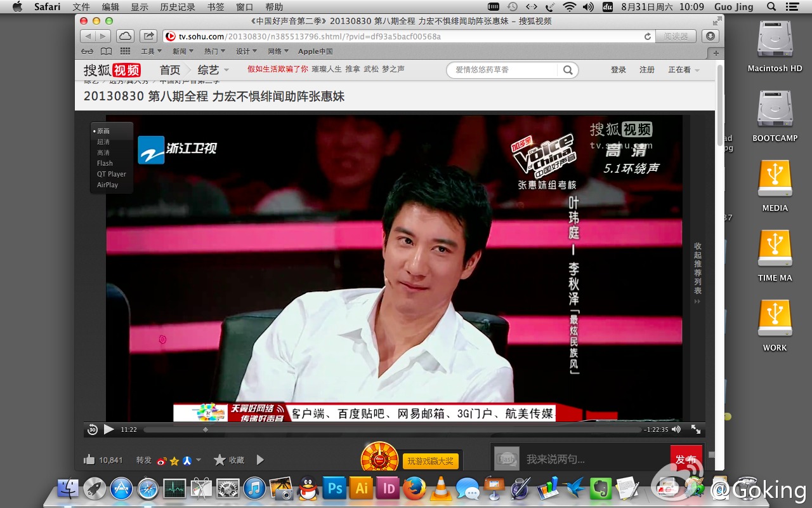
Task: Play the video
Action: point(108,429)
